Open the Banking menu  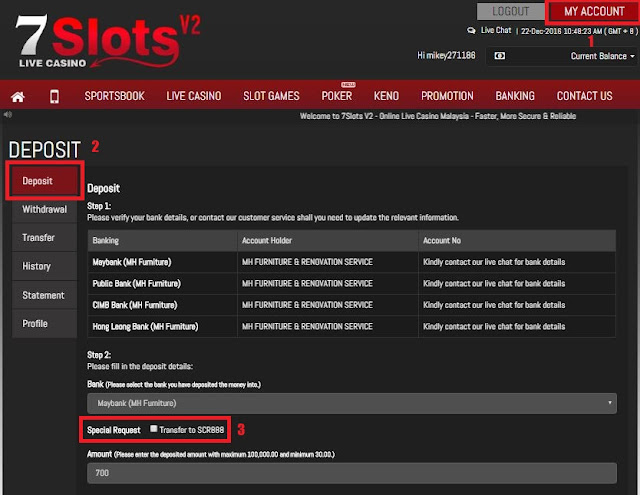[x=515, y=96]
